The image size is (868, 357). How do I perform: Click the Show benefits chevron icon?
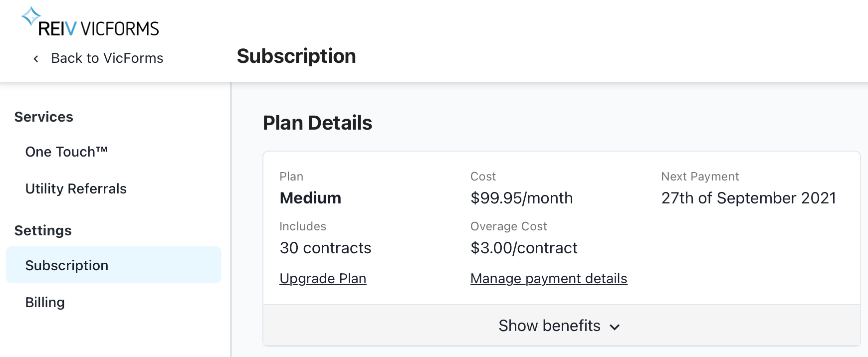615,327
